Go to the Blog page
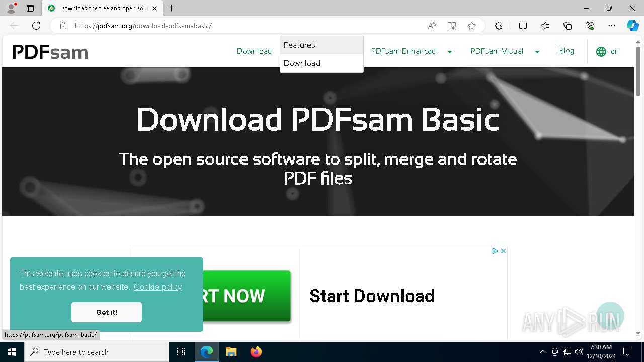Image resolution: width=644 pixels, height=362 pixels. (x=566, y=51)
